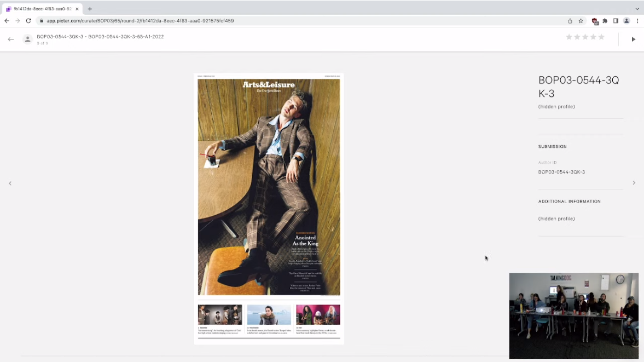Open the red extension icon in the toolbar

click(595, 21)
